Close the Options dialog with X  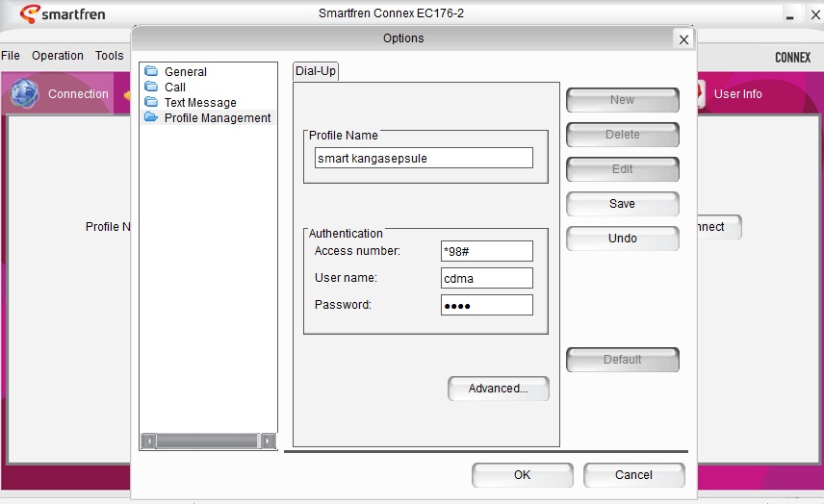coord(683,39)
